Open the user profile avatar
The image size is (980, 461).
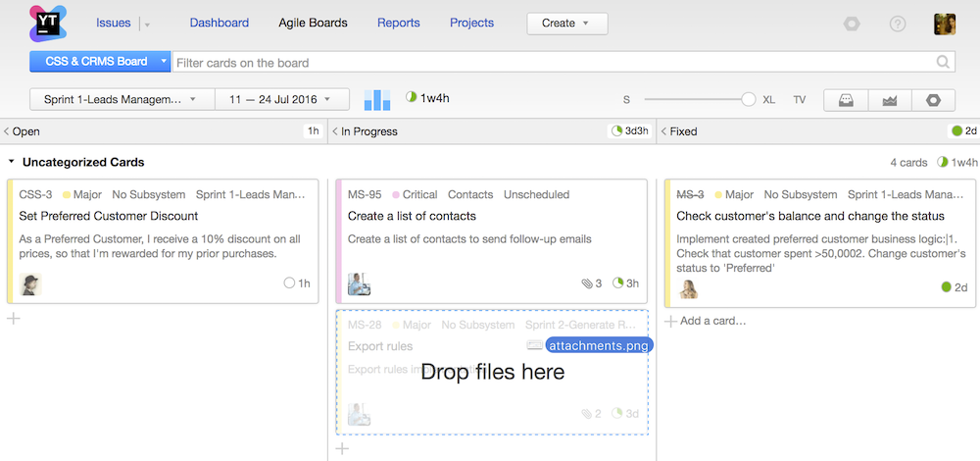pos(945,25)
